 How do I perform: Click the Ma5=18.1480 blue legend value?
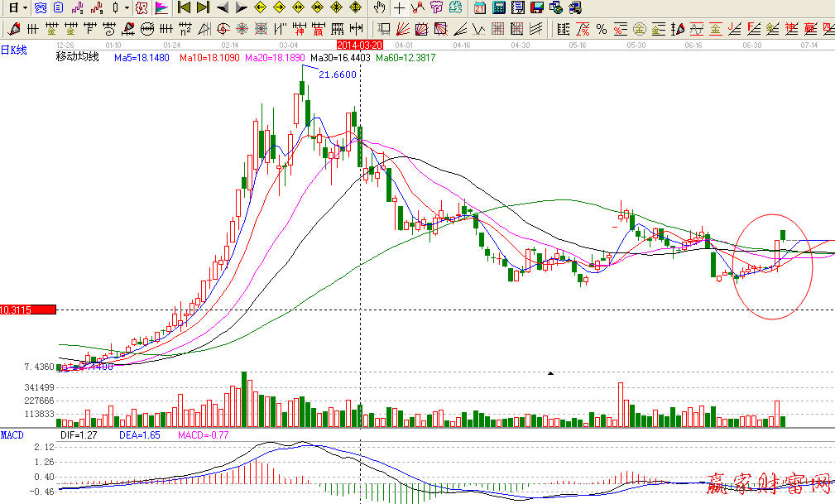(x=142, y=58)
